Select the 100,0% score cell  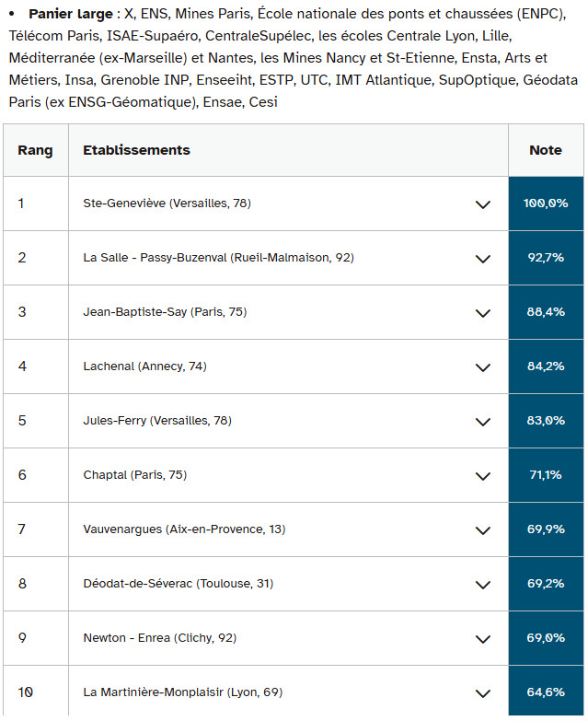(x=546, y=204)
